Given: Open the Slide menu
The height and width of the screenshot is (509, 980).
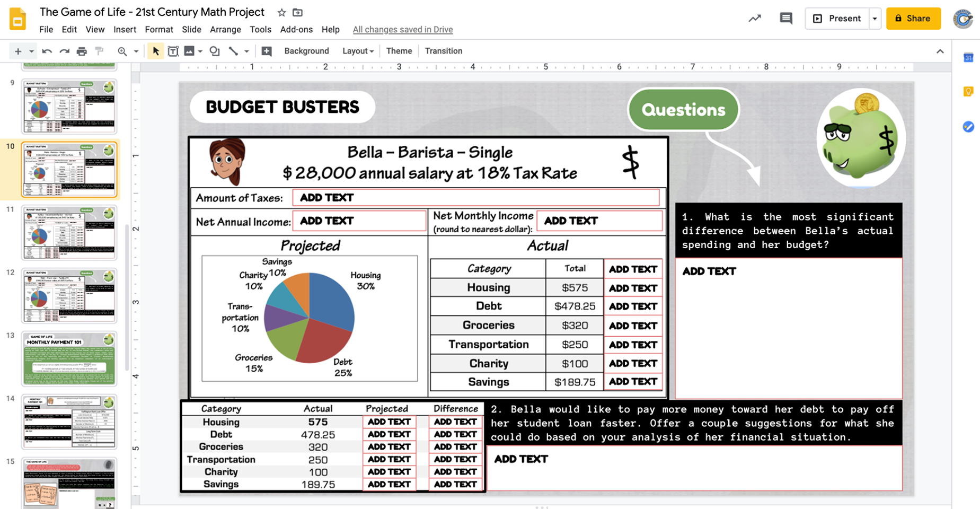Looking at the screenshot, I should (x=191, y=30).
